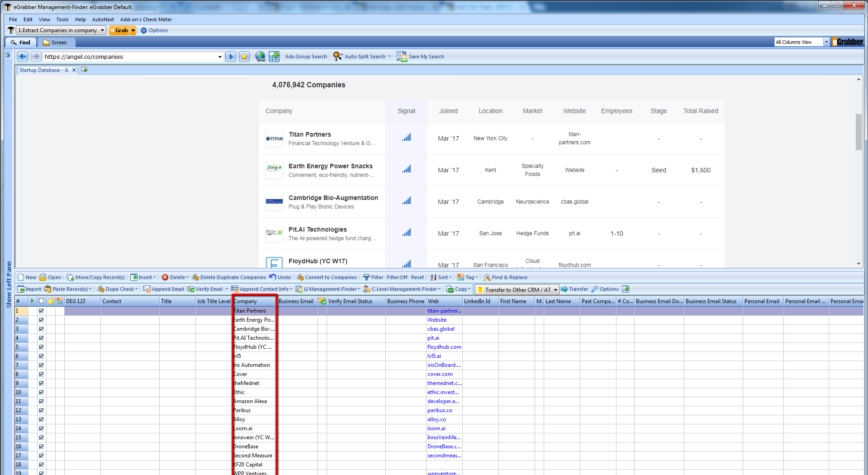This screenshot has width=868, height=475.
Task: Click the favorites star icon
Action: (x=244, y=57)
